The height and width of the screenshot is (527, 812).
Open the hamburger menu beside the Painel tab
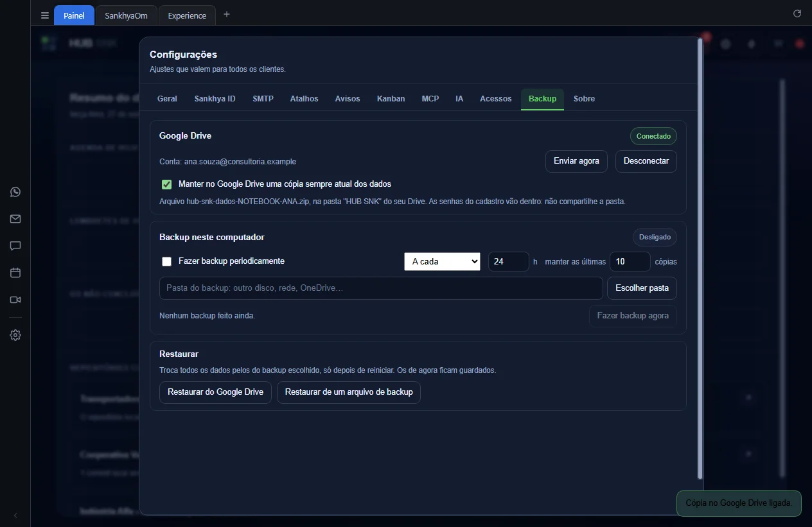point(44,15)
